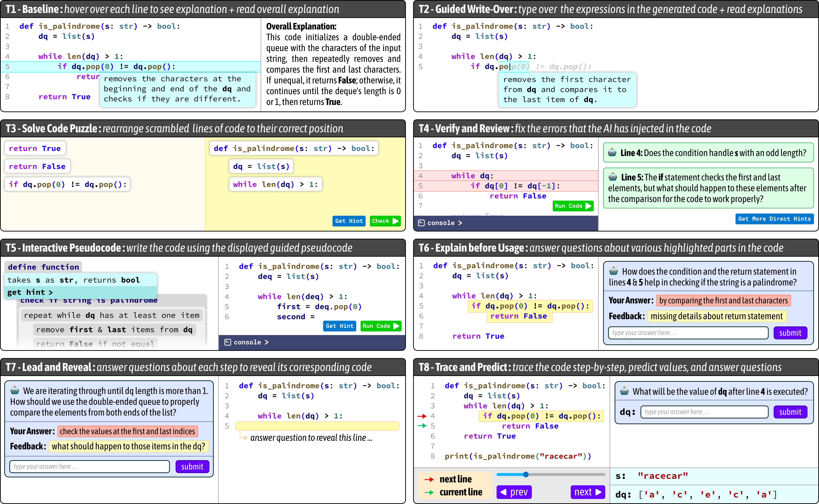Viewport: 819px width, 504px height.
Task: Click the green current line arrow at line 5
Action: 422,426
